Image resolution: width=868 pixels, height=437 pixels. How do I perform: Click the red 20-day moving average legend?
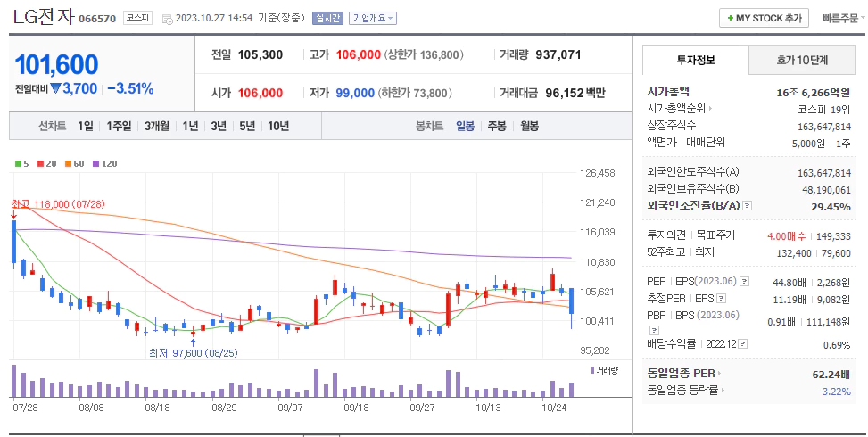pos(46,164)
